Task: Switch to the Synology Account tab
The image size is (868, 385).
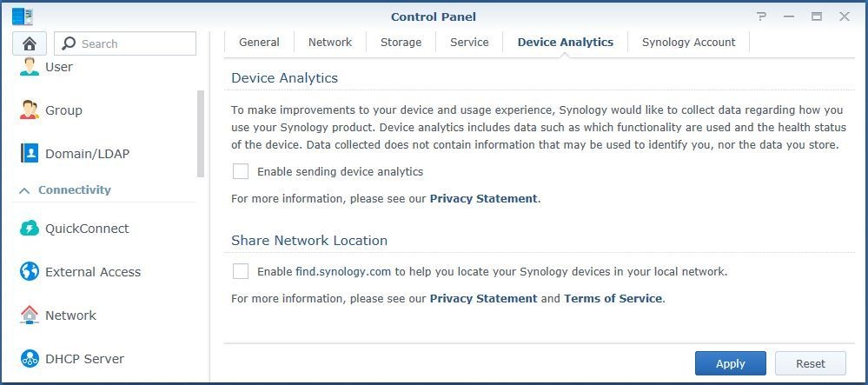Action: (x=688, y=42)
